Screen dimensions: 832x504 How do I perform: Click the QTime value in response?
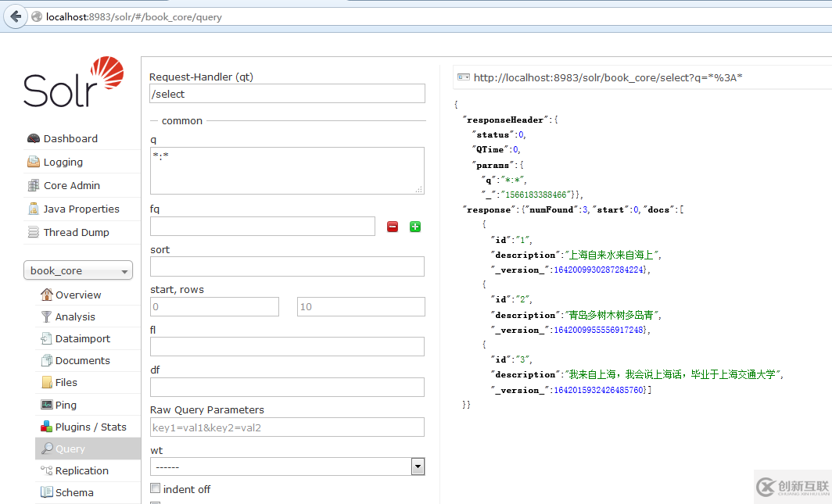515,149
